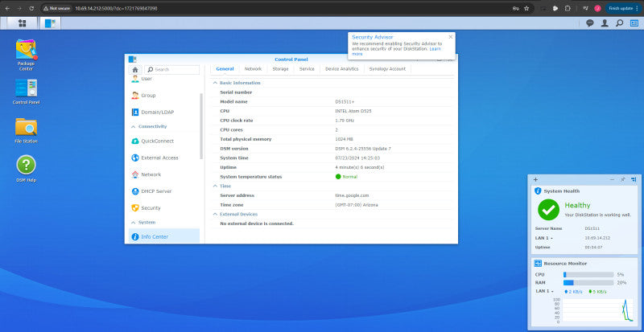Open Group settings in the sidebar
Image resolution: width=644 pixels, height=332 pixels.
point(164,95)
